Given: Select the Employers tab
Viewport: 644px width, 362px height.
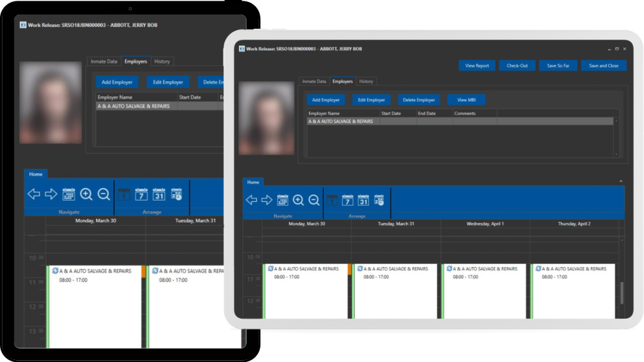Looking at the screenshot, I should [343, 81].
